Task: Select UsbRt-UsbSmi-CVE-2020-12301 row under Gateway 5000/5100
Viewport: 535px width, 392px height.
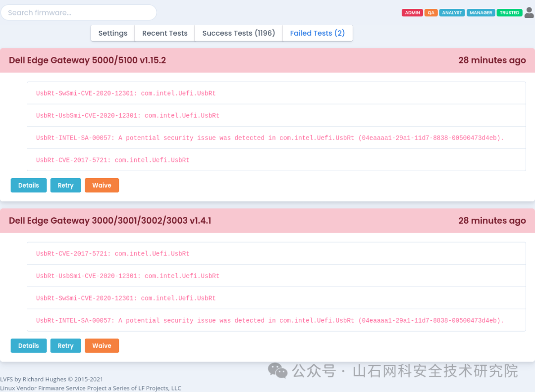Action: 276,115
